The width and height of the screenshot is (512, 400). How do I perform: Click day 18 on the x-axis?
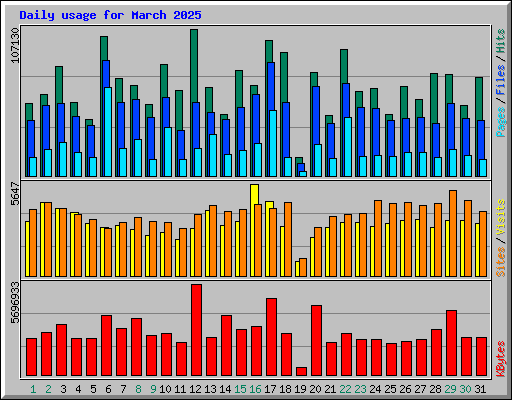[285, 389]
